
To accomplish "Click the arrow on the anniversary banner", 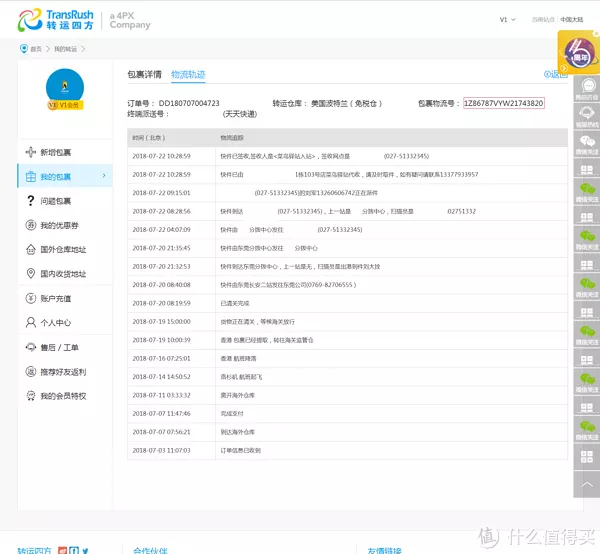I will [563, 68].
